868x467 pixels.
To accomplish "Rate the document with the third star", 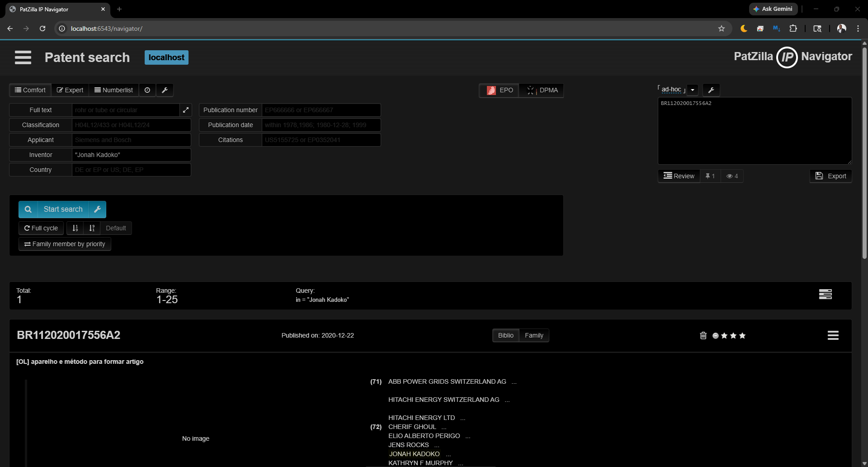I will 742,336.
